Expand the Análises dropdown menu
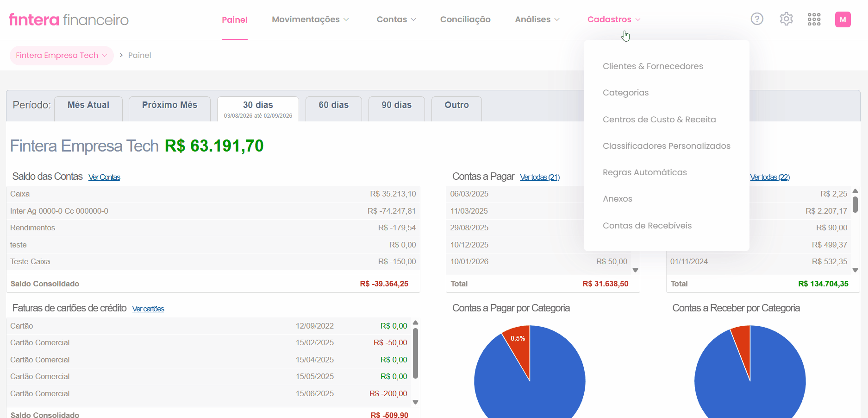 pyautogui.click(x=537, y=19)
